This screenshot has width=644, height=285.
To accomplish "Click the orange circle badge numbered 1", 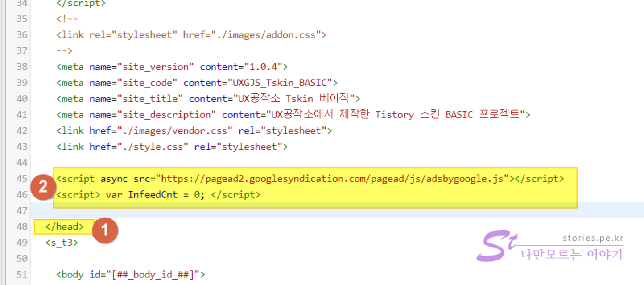I will 105,230.
